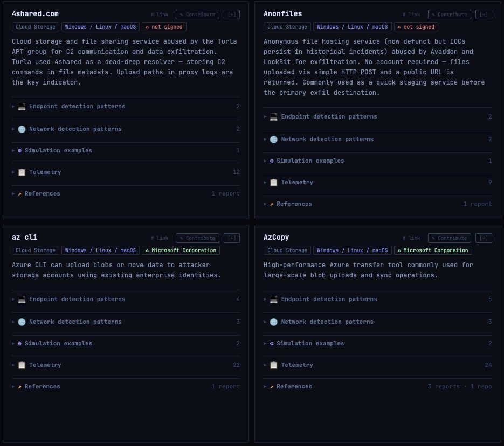Click gear icon in 4shared.com Simulation examples row
504x446 pixels.
click(19, 151)
